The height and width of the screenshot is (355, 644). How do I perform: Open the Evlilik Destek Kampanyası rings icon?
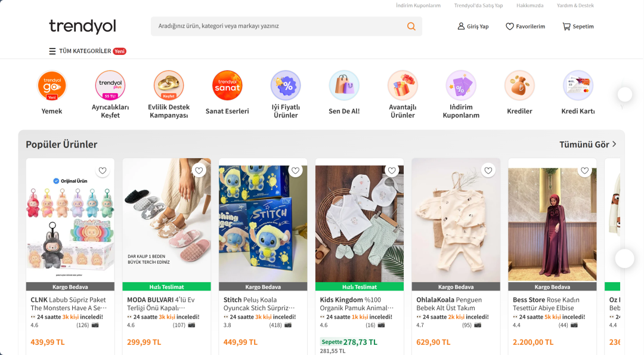(x=169, y=85)
